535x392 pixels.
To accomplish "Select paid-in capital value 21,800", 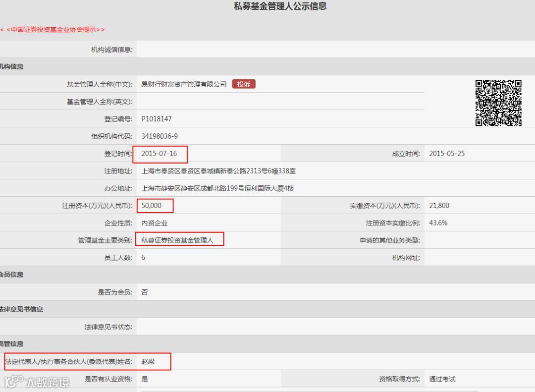I will point(439,206).
